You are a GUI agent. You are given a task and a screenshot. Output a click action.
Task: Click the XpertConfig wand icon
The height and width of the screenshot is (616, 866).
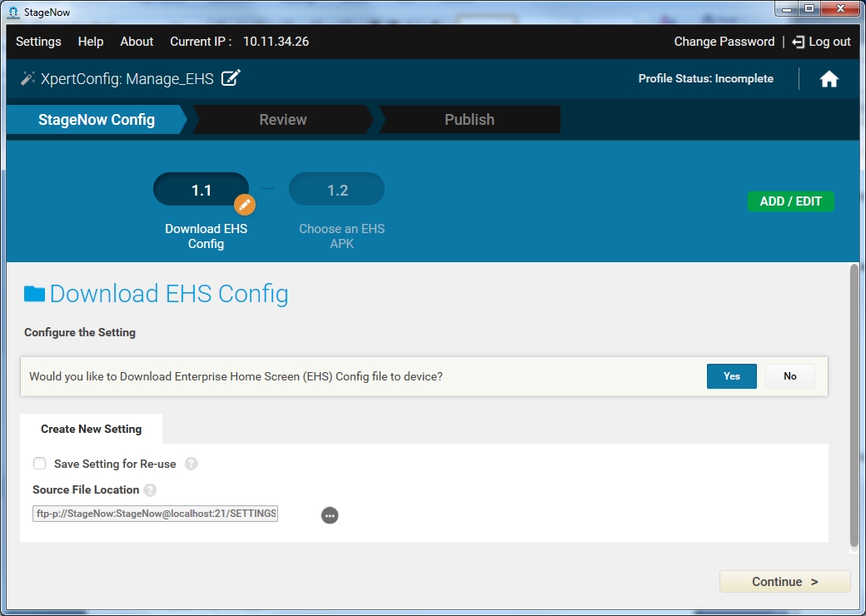(x=27, y=78)
